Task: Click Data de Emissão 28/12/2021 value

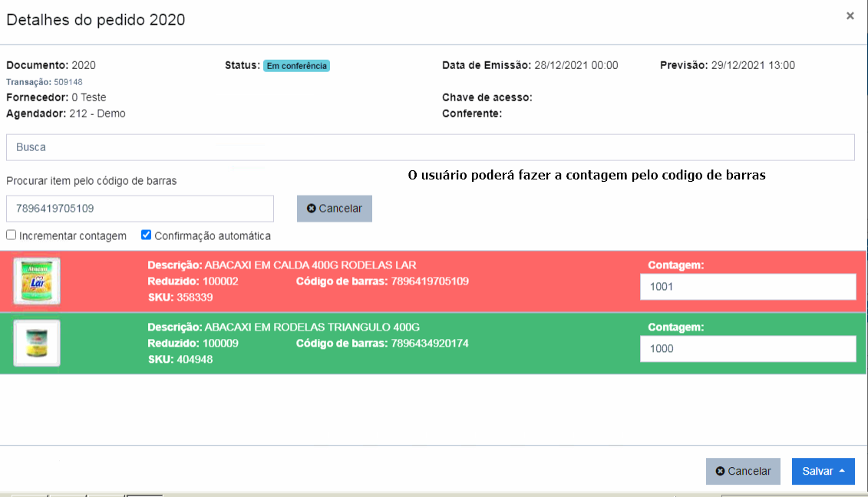Action: pyautogui.click(x=576, y=65)
